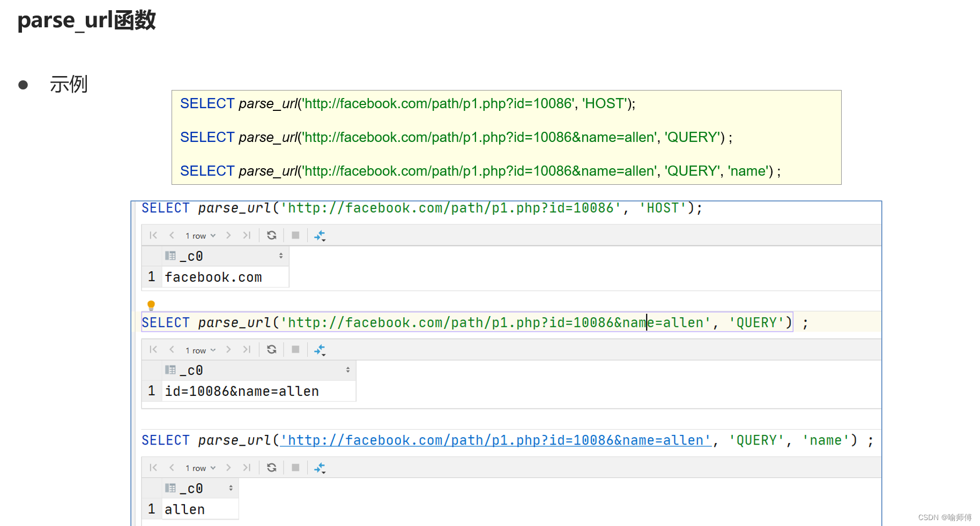Screen dimensions: 980x526
Task: Select cell facebook.com
Action: click(225, 277)
